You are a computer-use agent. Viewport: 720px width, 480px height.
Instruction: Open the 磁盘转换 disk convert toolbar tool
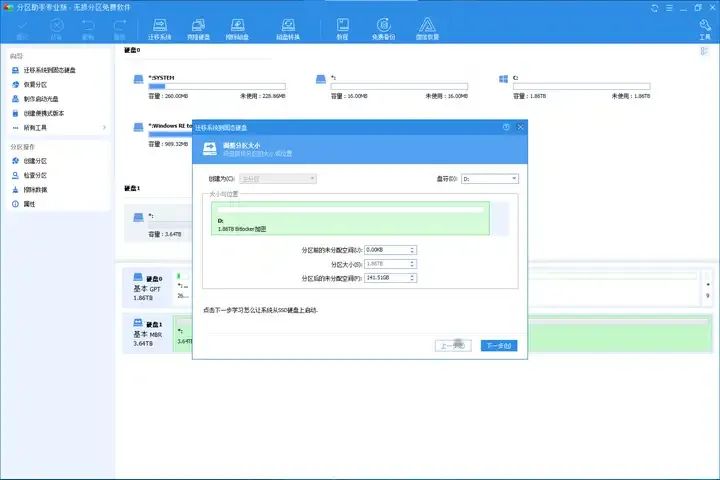coord(288,29)
